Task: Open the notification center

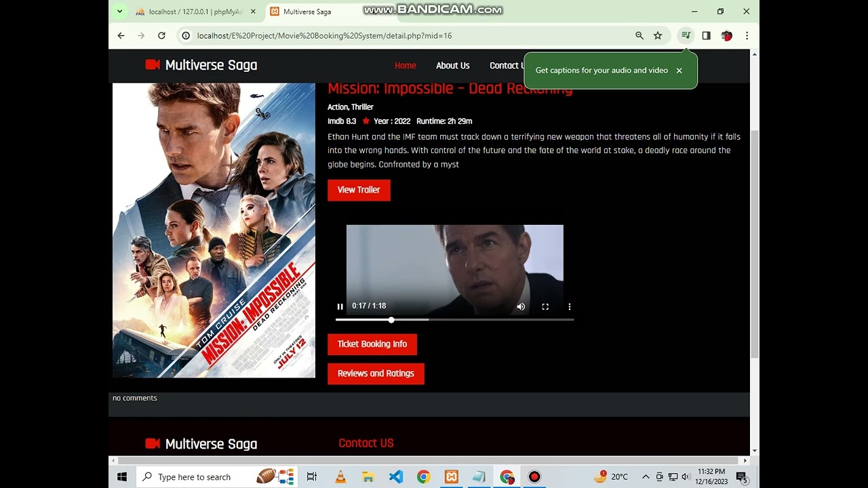Action: click(x=742, y=477)
